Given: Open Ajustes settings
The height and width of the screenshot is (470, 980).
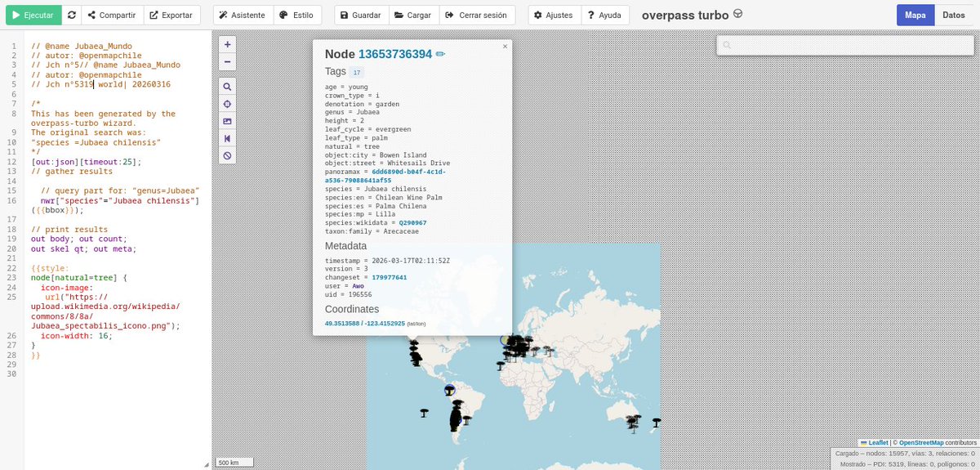Looking at the screenshot, I should (x=555, y=15).
